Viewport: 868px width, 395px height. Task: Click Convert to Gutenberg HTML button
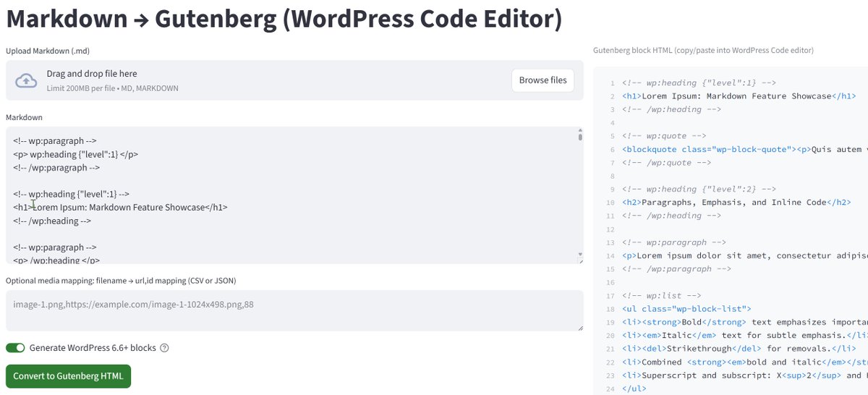tap(68, 376)
